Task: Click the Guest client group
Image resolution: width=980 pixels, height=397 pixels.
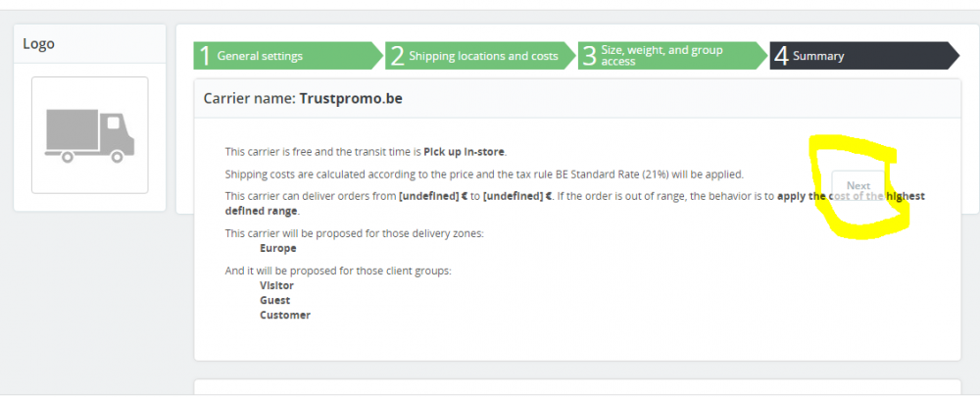Action: 274,300
